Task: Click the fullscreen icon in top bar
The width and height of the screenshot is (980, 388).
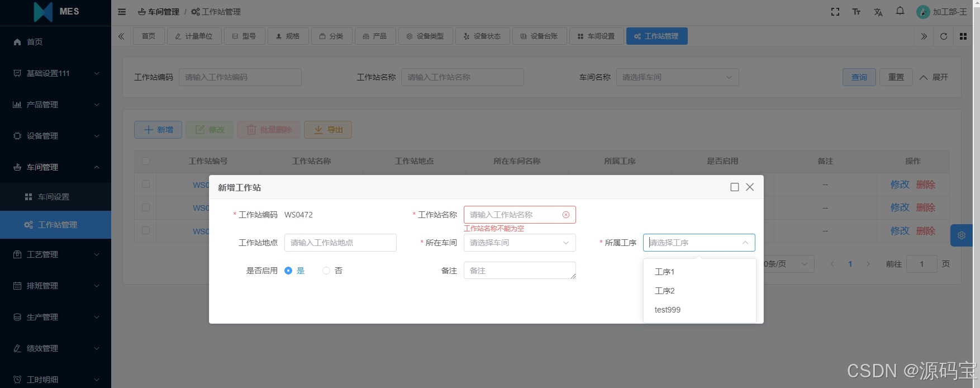Action: click(x=835, y=12)
